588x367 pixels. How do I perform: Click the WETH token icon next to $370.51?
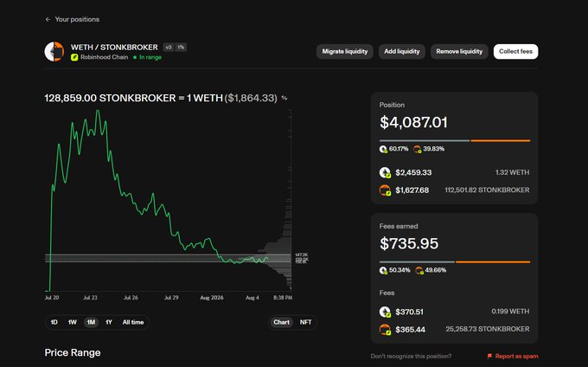[x=385, y=312]
